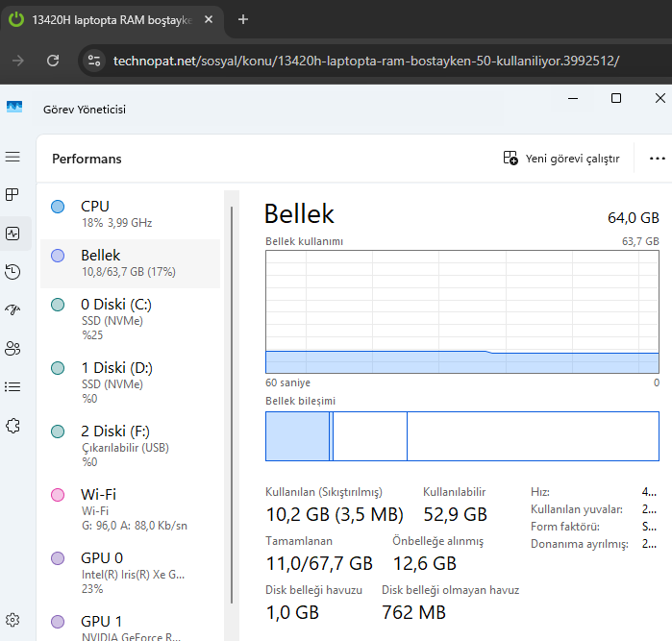Click "Yeni görevi çalıştır" button
672x641 pixels.
pyautogui.click(x=562, y=159)
